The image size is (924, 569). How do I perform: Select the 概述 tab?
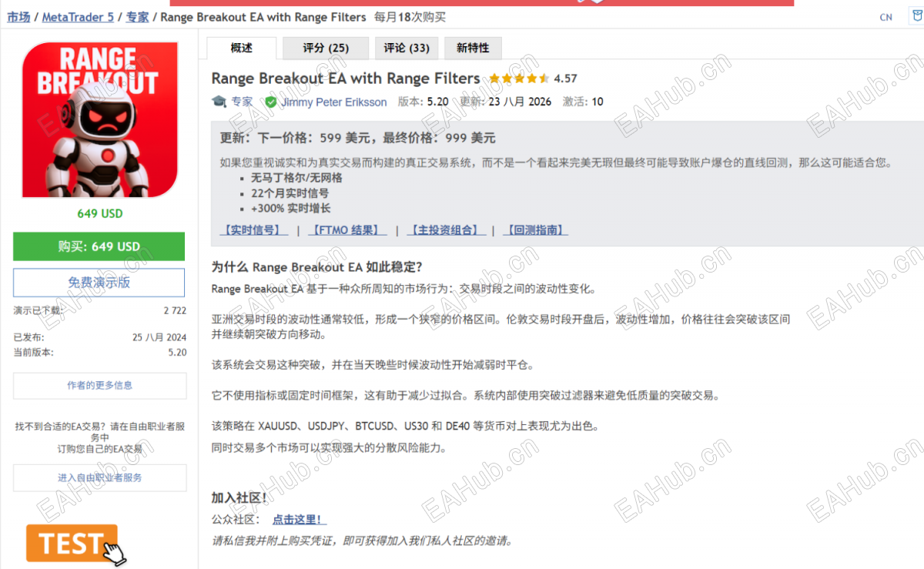(242, 48)
